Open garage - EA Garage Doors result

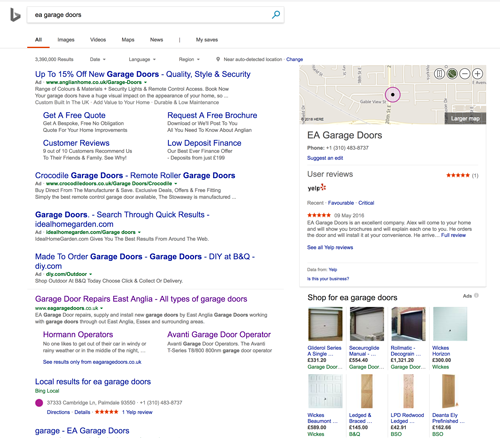click(82, 431)
